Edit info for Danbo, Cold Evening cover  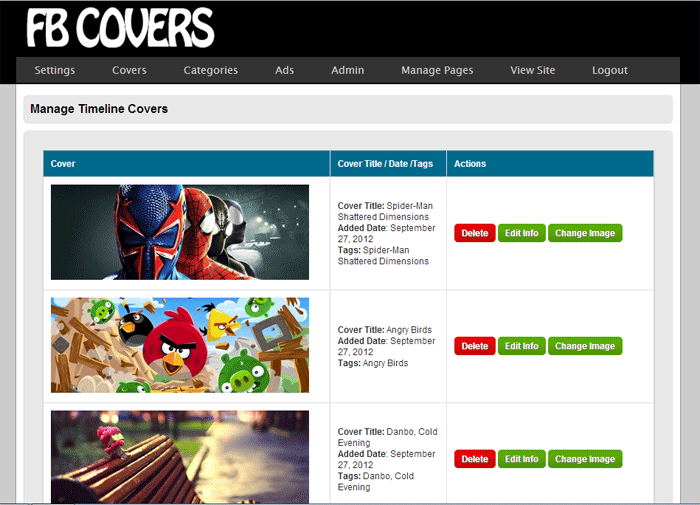[521, 459]
